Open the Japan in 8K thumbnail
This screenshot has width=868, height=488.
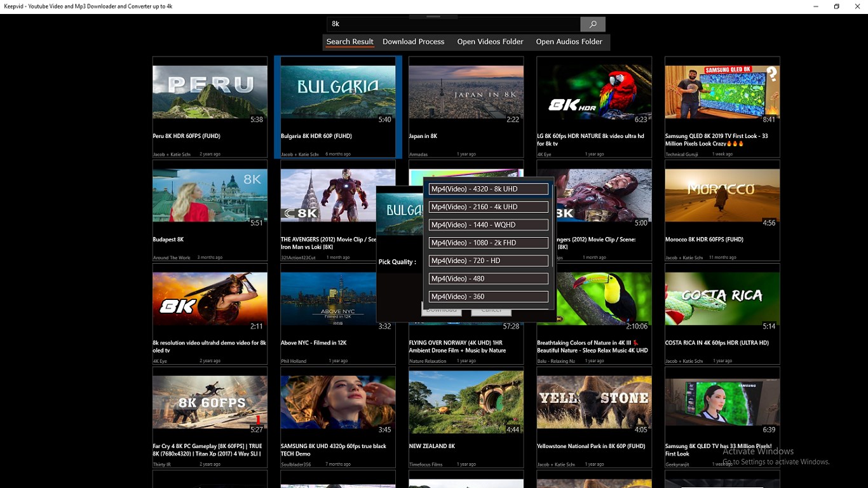[x=466, y=91]
